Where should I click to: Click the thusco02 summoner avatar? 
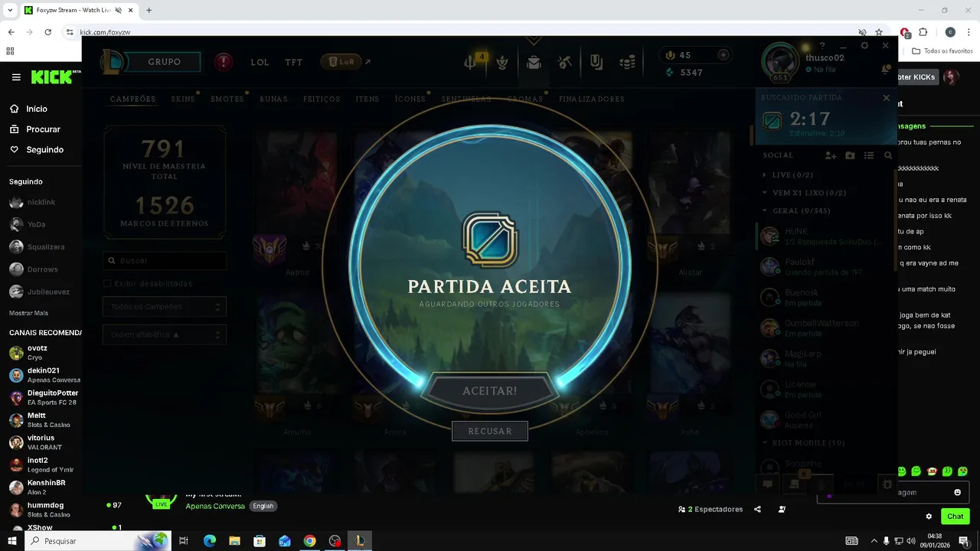pos(780,61)
